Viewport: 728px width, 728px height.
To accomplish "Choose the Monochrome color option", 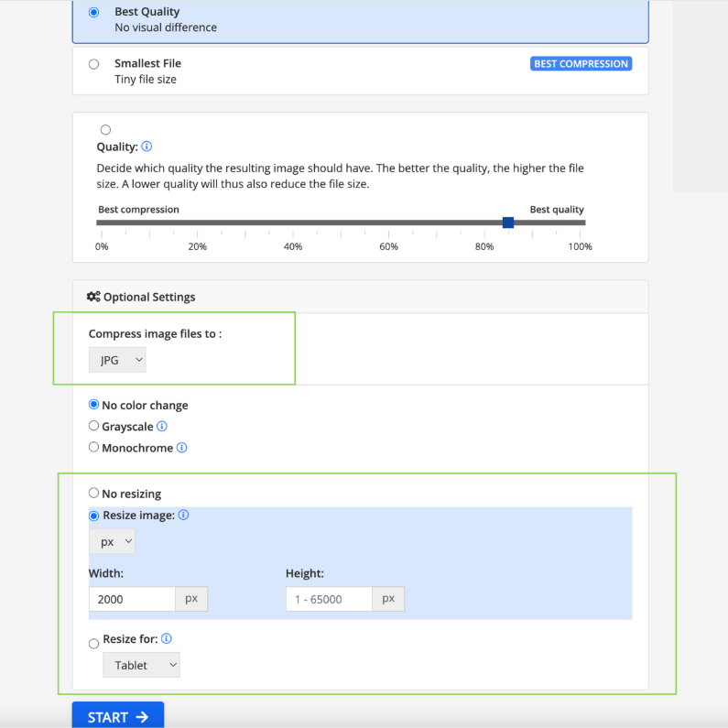I will tap(94, 447).
